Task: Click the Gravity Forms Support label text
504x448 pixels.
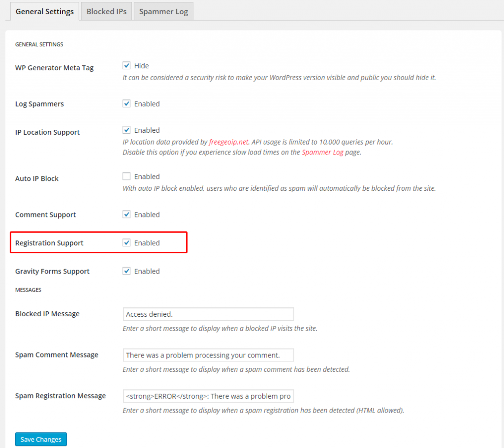Action: point(52,271)
